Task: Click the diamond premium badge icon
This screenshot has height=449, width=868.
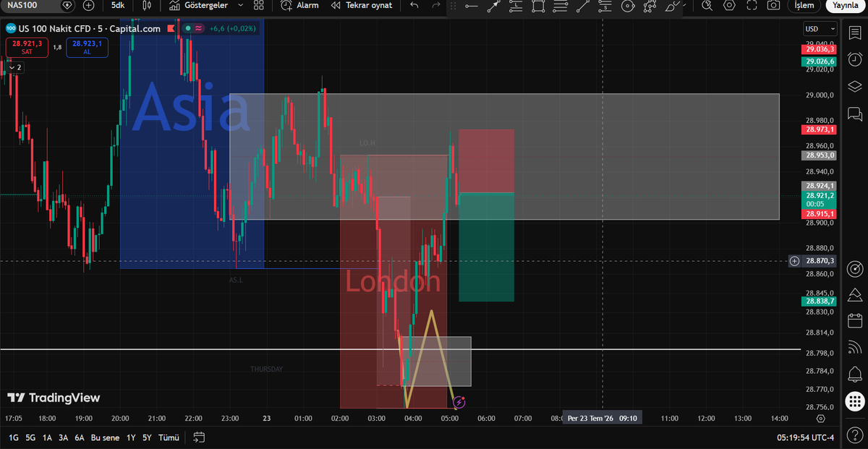Action: pyautogui.click(x=67, y=5)
